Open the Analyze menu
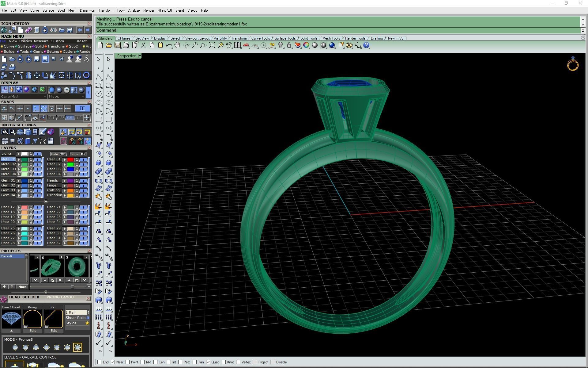Screen dimensions: 588x368 click(134, 10)
